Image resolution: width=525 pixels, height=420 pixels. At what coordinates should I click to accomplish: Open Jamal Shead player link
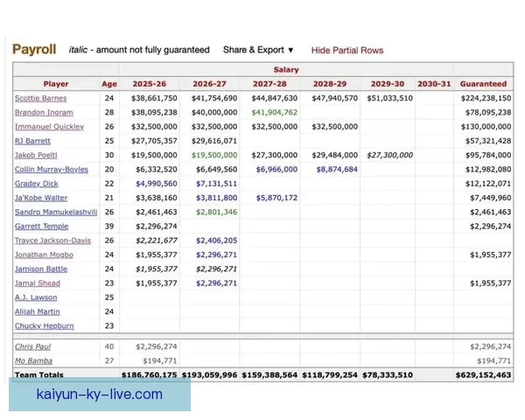(38, 283)
